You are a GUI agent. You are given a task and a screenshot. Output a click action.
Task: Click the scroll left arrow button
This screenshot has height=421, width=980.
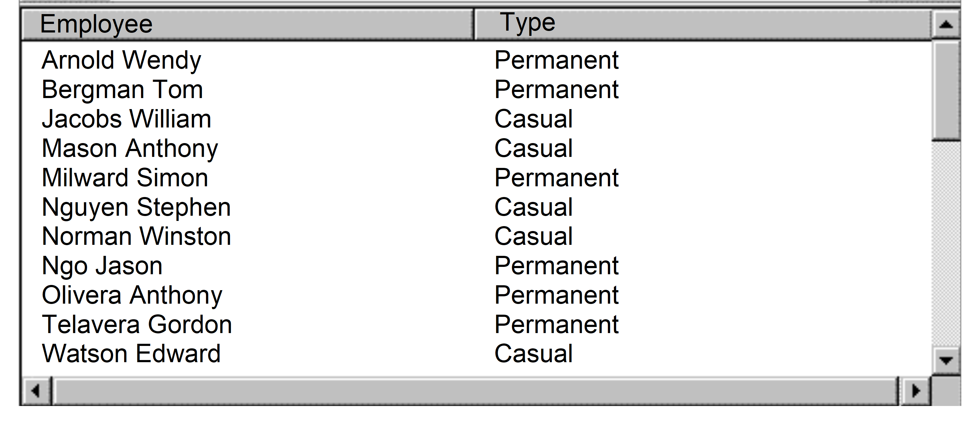(36, 391)
